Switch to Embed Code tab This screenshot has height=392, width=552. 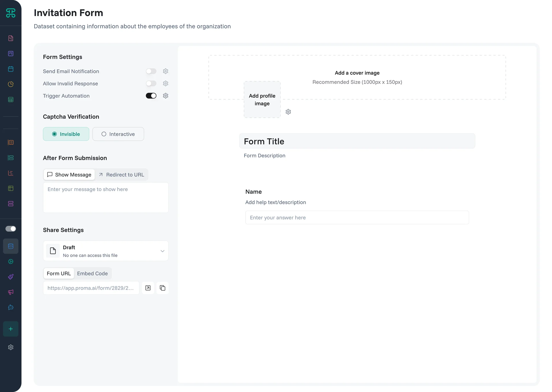[x=92, y=273]
